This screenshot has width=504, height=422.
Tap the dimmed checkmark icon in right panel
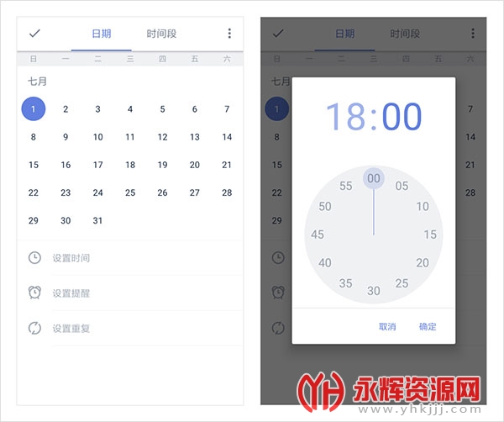(x=278, y=33)
